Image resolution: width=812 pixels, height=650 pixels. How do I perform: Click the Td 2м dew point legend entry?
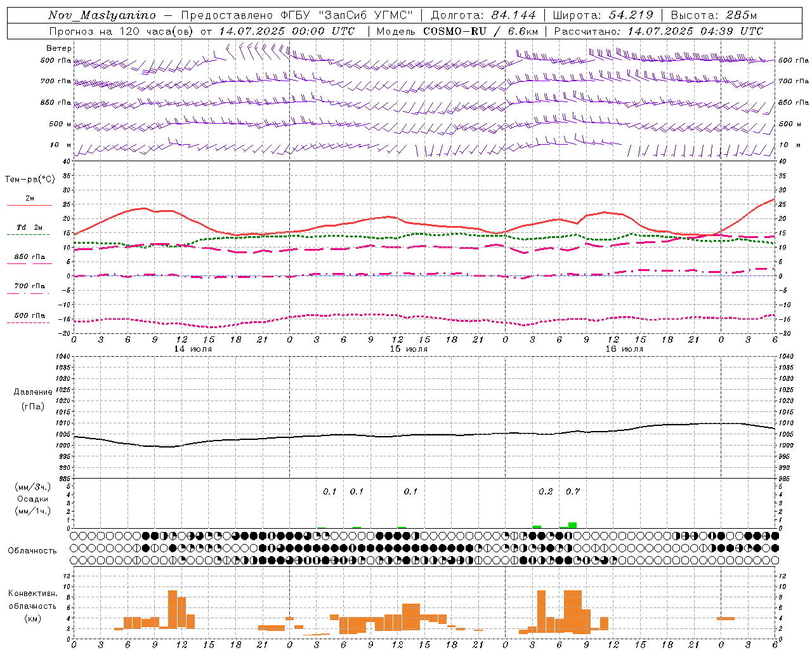(x=30, y=227)
